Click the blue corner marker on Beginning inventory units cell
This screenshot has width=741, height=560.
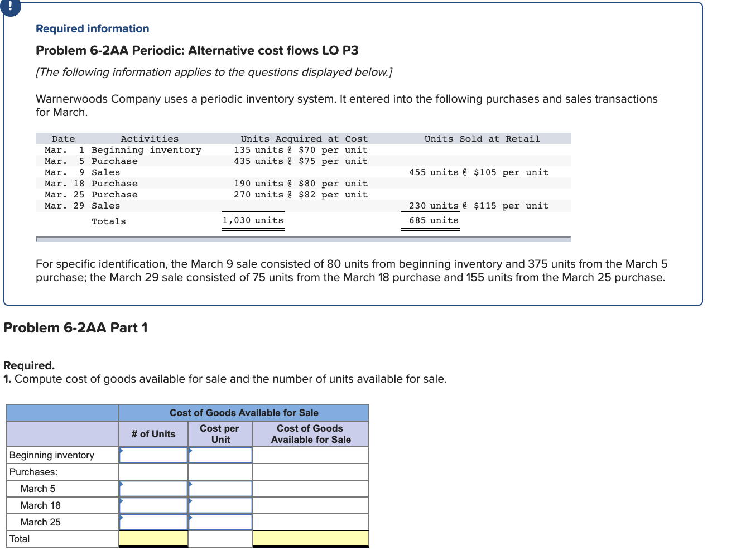[121, 450]
